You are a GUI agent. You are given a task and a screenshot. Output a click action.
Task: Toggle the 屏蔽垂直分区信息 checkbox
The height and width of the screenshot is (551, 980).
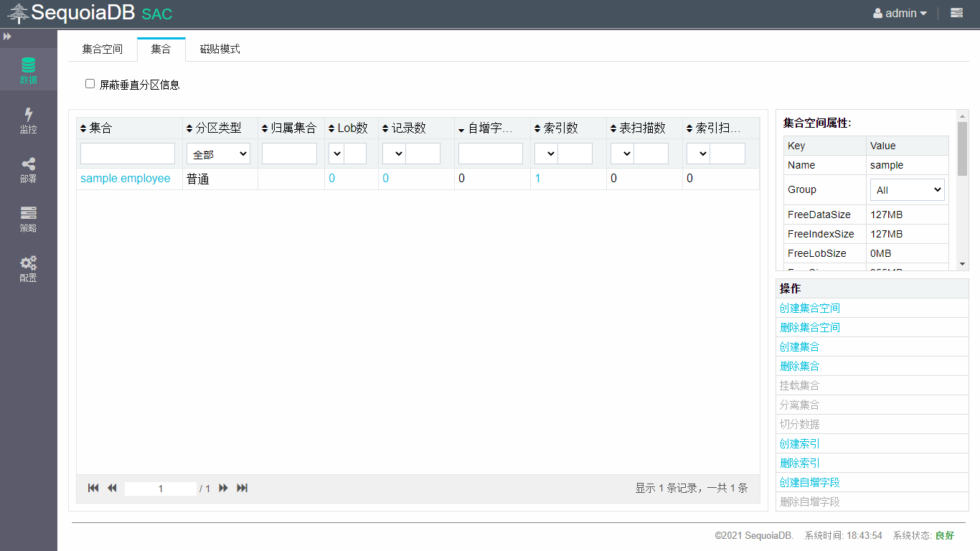pos(90,84)
